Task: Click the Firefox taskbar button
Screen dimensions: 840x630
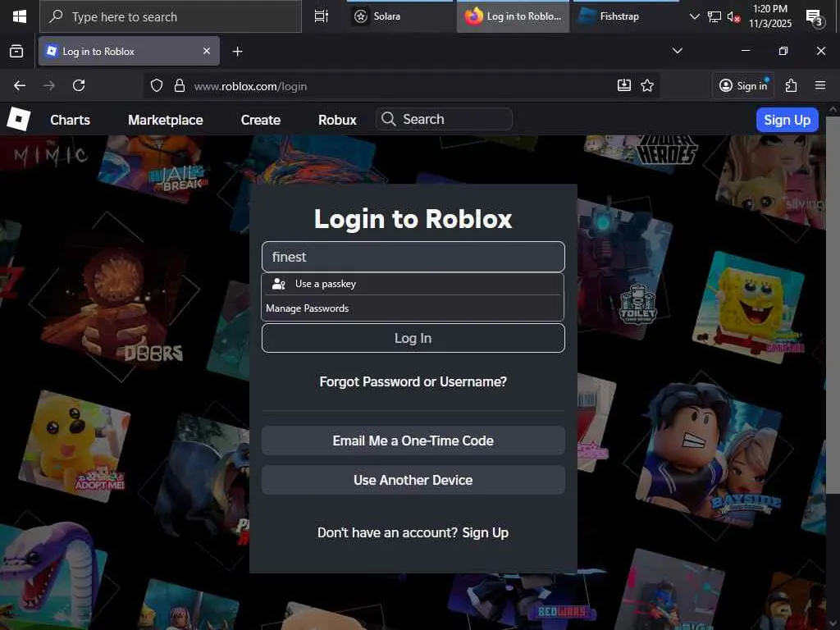Action: coord(513,16)
